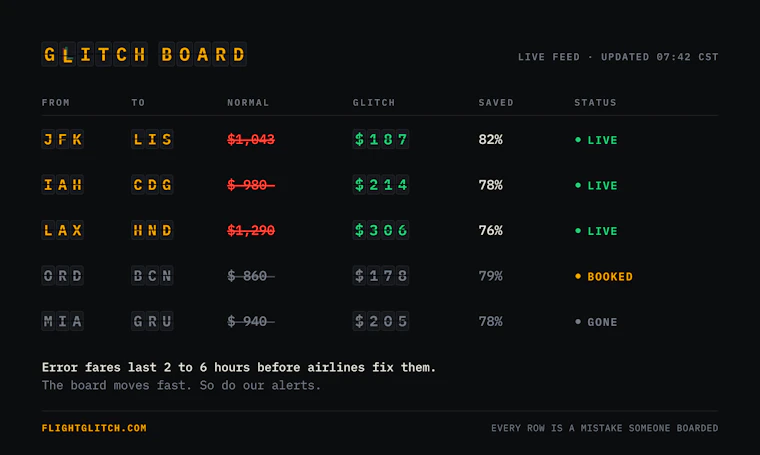
Task: Select the GRU destination code
Action: click(152, 321)
